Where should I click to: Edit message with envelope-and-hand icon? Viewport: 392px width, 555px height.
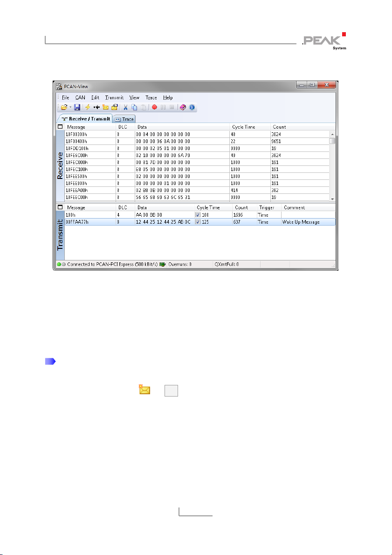(x=114, y=107)
